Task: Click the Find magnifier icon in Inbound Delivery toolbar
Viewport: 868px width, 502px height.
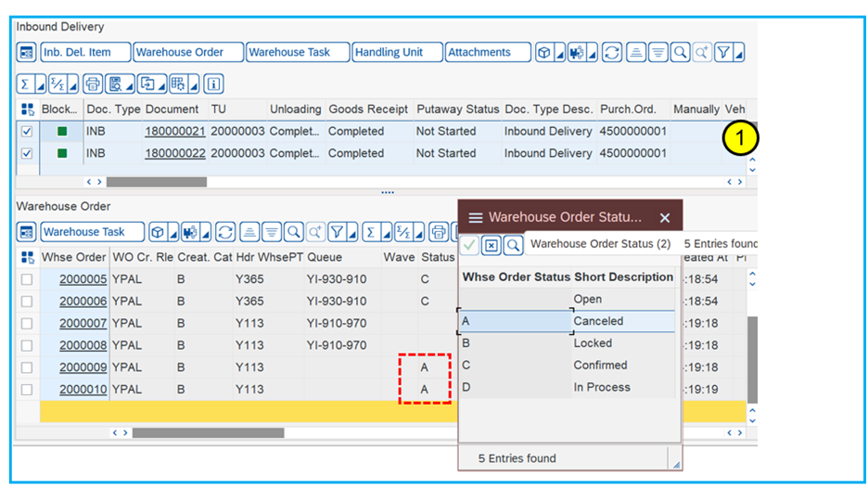Action: 680,53
